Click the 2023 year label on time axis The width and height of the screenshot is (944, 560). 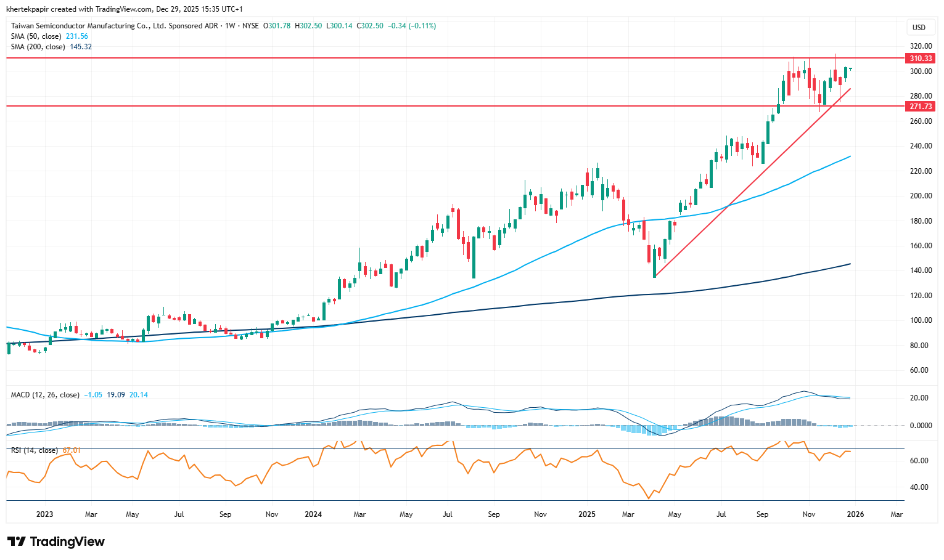point(44,514)
